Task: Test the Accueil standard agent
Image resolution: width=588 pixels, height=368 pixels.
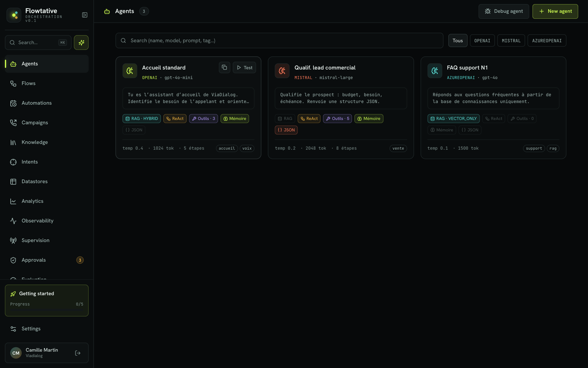Action: point(244,67)
